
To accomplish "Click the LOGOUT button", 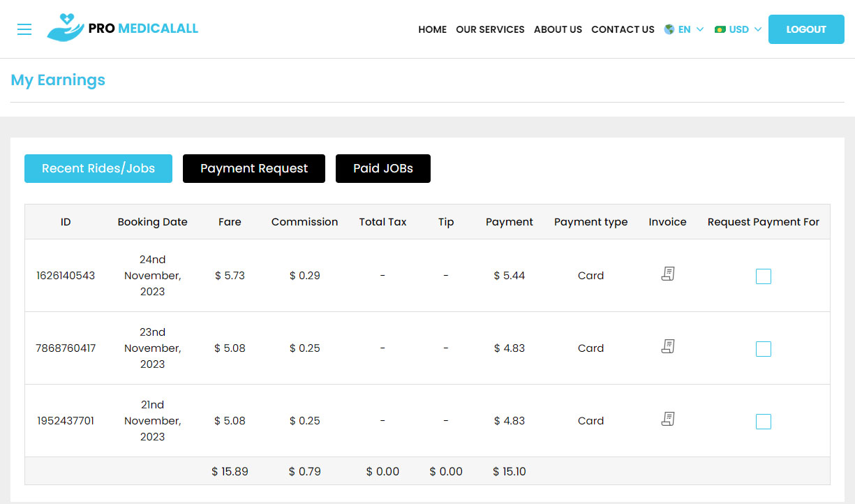I will (806, 29).
